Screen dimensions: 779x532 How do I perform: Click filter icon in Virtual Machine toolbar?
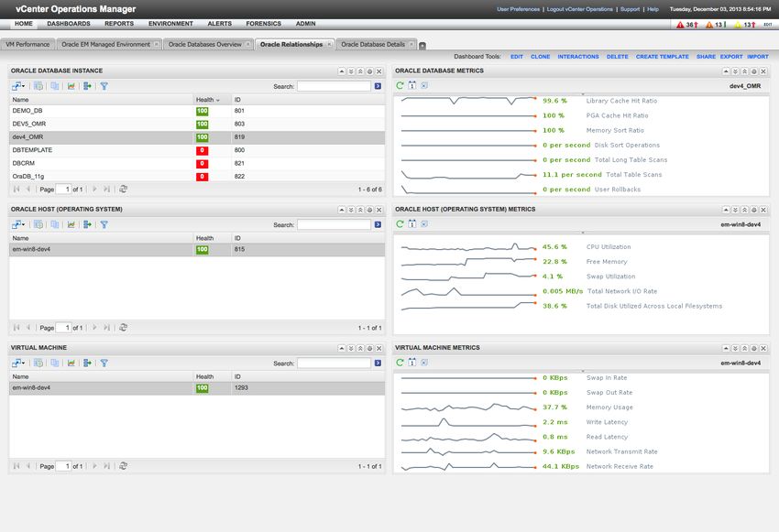pyautogui.click(x=104, y=364)
